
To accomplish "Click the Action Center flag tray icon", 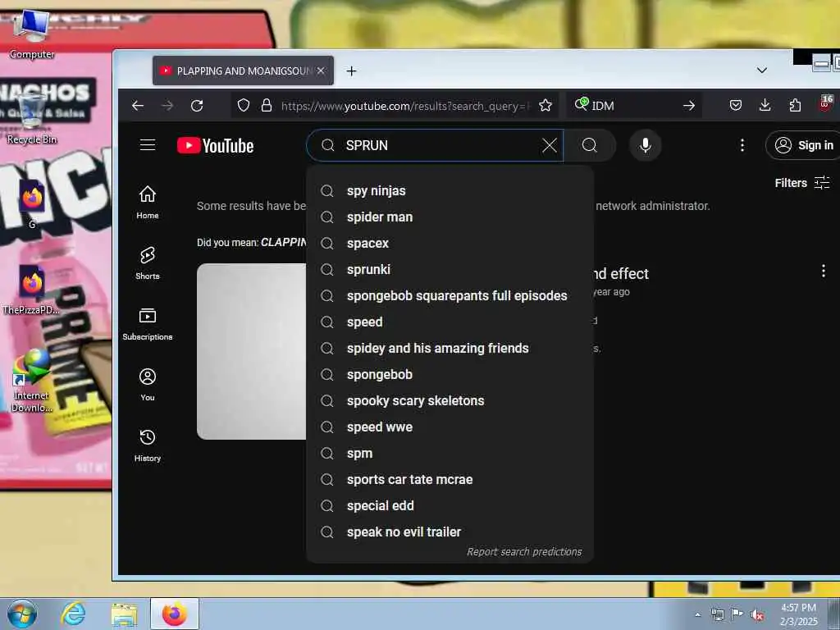I will 737,615.
